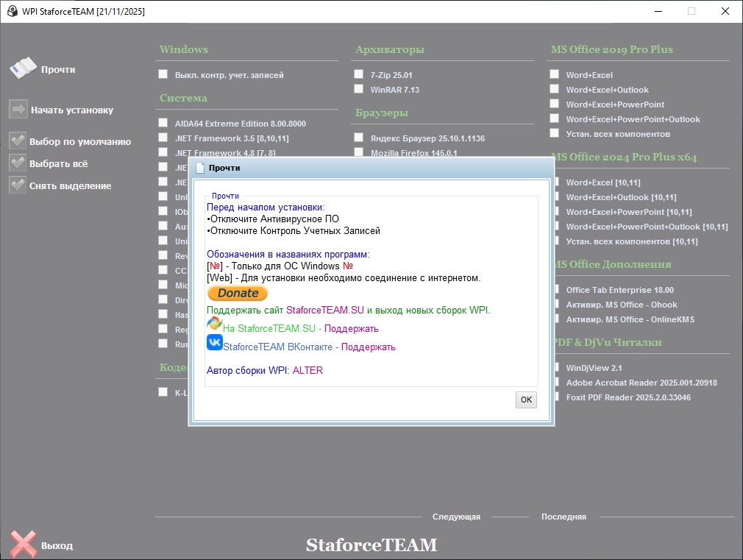Image resolution: width=743 pixels, height=560 pixels.
Task: Check .NET Framework 3.5 [8,10,11]
Action: click(163, 138)
